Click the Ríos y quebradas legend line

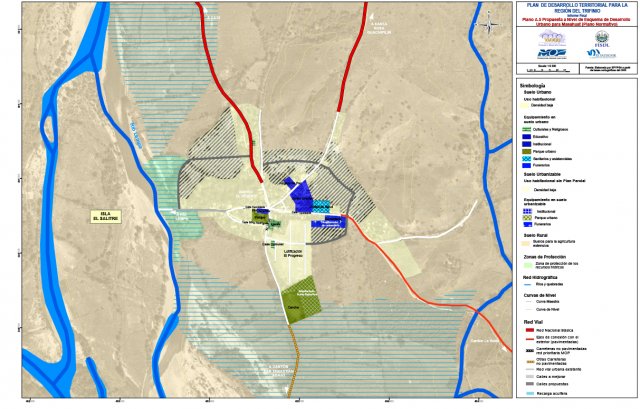coord(528,284)
